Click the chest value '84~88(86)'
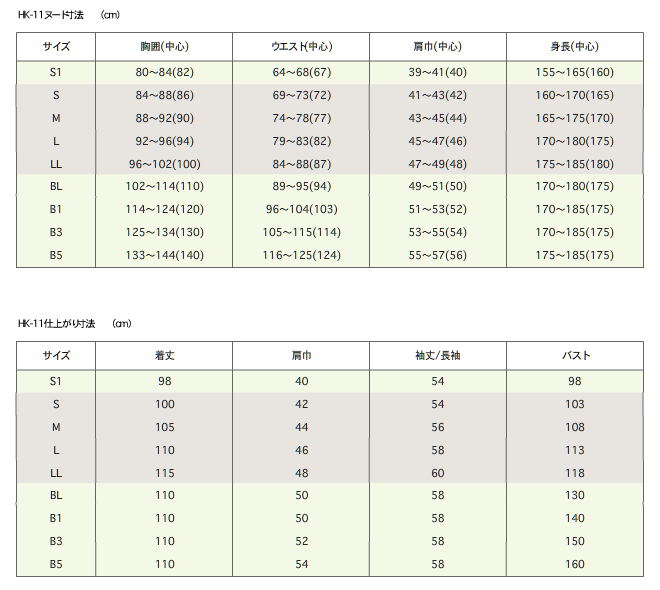The height and width of the screenshot is (590, 660). click(x=165, y=95)
